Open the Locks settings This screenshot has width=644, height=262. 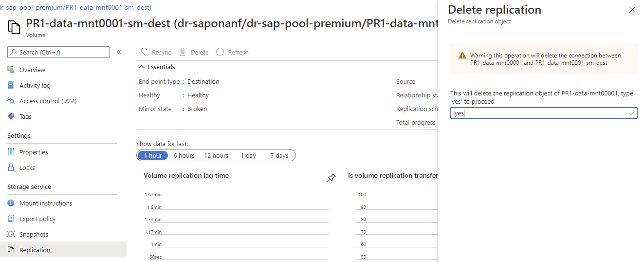27,168
